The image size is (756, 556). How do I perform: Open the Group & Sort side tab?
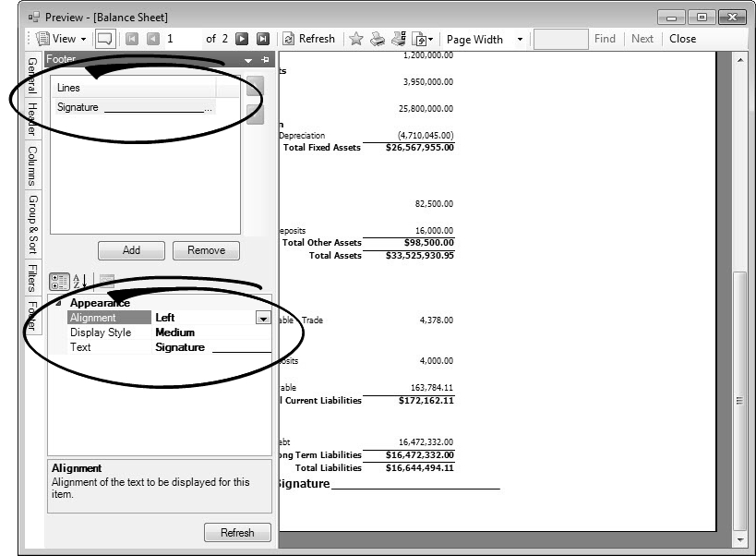click(32, 224)
